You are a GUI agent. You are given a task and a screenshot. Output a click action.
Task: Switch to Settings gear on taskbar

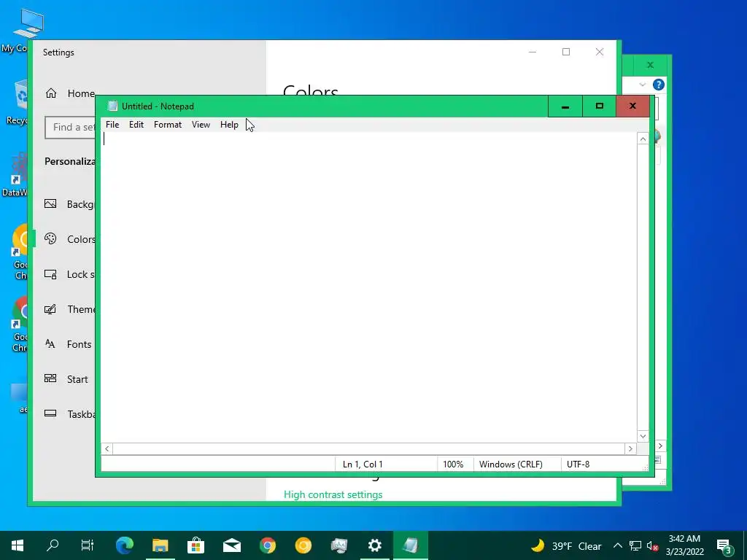tap(375, 545)
